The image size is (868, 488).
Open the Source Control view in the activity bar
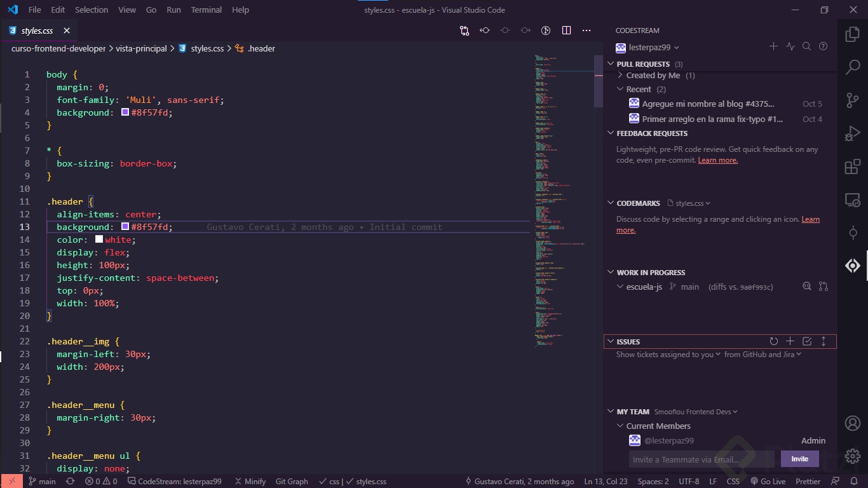pyautogui.click(x=852, y=100)
